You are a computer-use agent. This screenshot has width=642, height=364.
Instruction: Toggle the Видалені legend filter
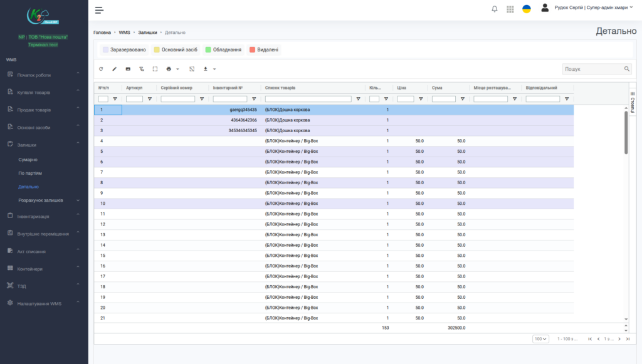pos(264,49)
